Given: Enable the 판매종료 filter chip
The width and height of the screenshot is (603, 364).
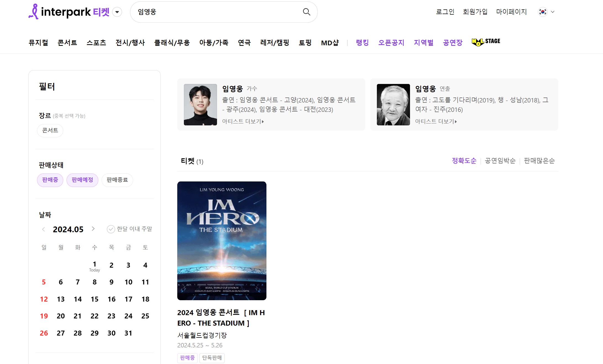Looking at the screenshot, I should pos(117,180).
